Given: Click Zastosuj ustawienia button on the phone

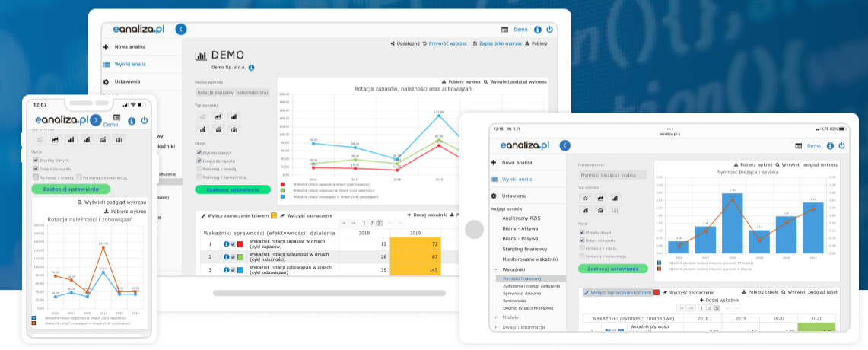Looking at the screenshot, I should pyautogui.click(x=71, y=189).
